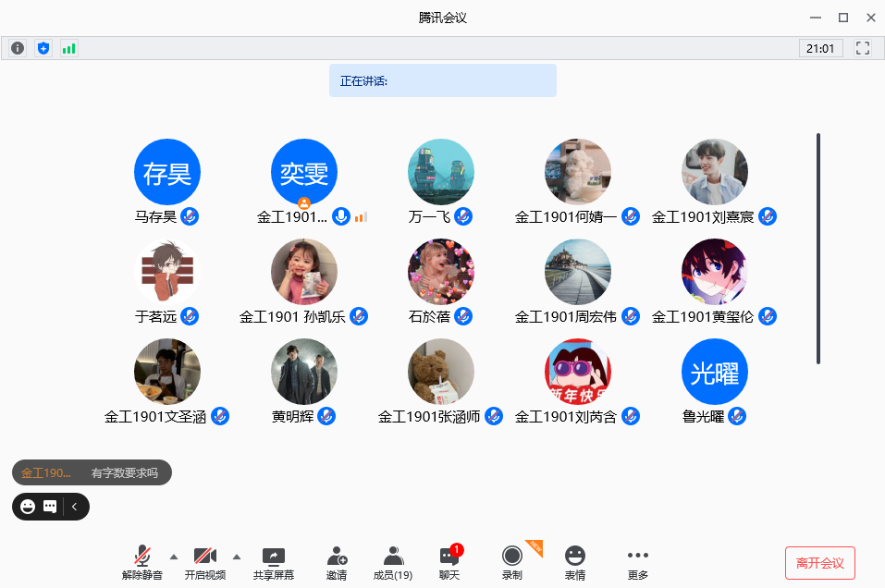Collapse the floating bar chevron
885x588 pixels.
tap(75, 507)
